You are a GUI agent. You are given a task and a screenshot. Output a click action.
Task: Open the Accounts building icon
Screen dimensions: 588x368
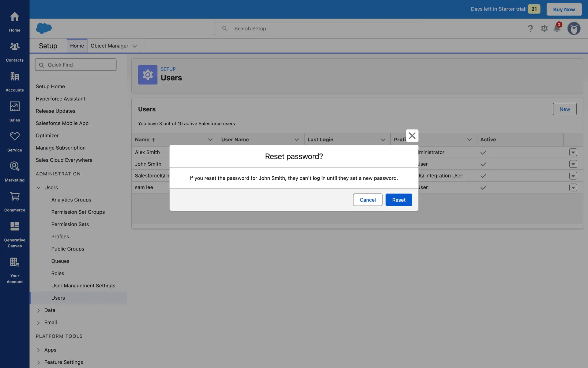pos(14,76)
